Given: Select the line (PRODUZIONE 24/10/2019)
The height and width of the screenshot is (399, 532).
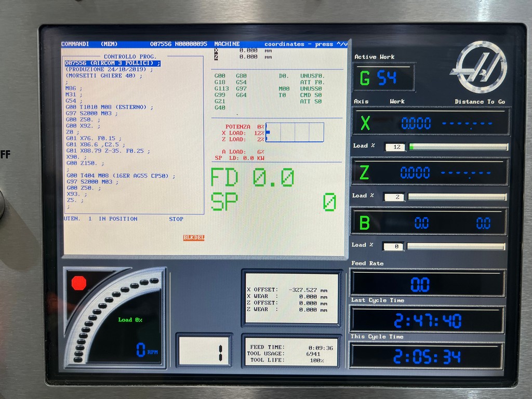Looking at the screenshot, I should point(109,69).
